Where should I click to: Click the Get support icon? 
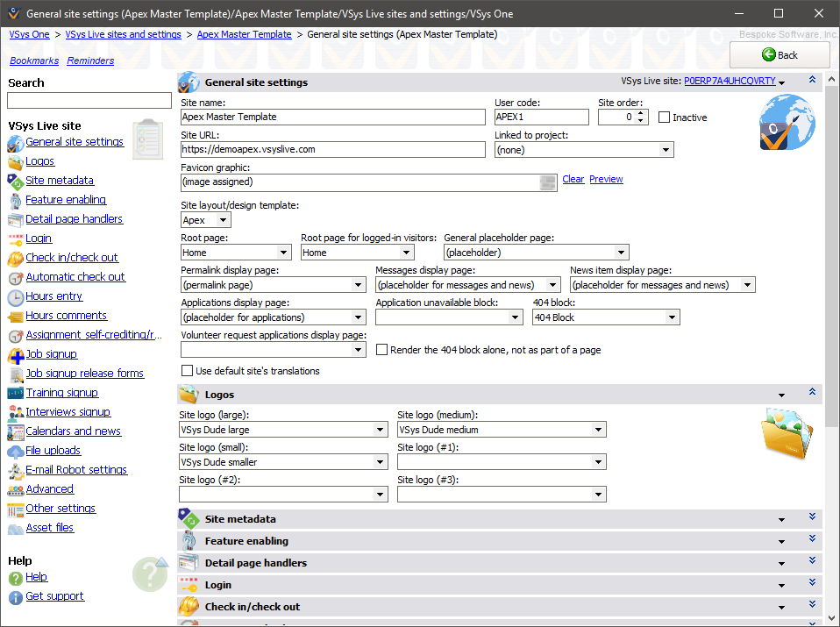15,597
